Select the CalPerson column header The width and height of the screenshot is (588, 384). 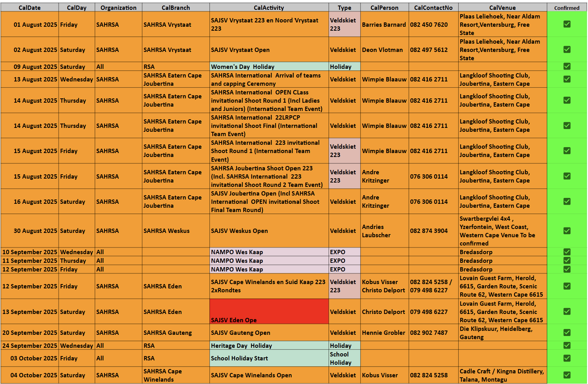[x=384, y=7]
